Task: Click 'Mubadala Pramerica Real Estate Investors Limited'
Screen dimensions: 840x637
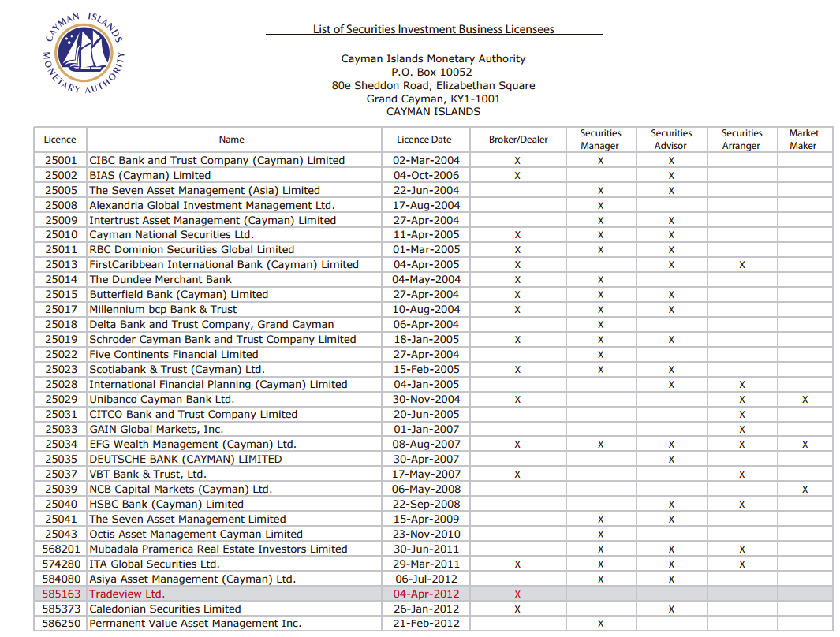Action: pyautogui.click(x=218, y=549)
